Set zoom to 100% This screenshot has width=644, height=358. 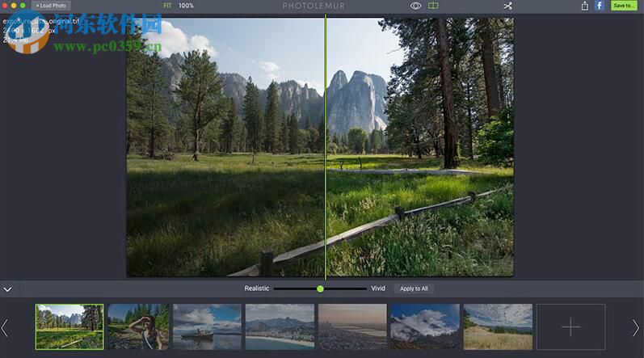tap(186, 6)
